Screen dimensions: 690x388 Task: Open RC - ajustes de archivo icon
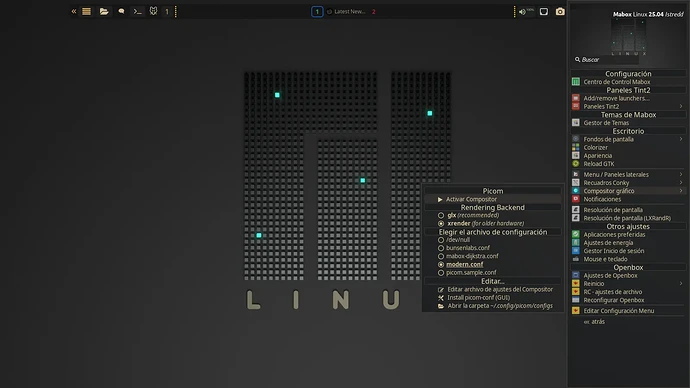pyautogui.click(x=576, y=292)
